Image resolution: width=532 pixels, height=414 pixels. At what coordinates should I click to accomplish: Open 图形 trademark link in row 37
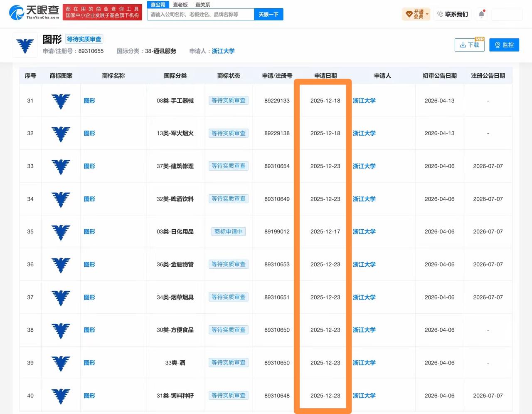click(x=89, y=297)
